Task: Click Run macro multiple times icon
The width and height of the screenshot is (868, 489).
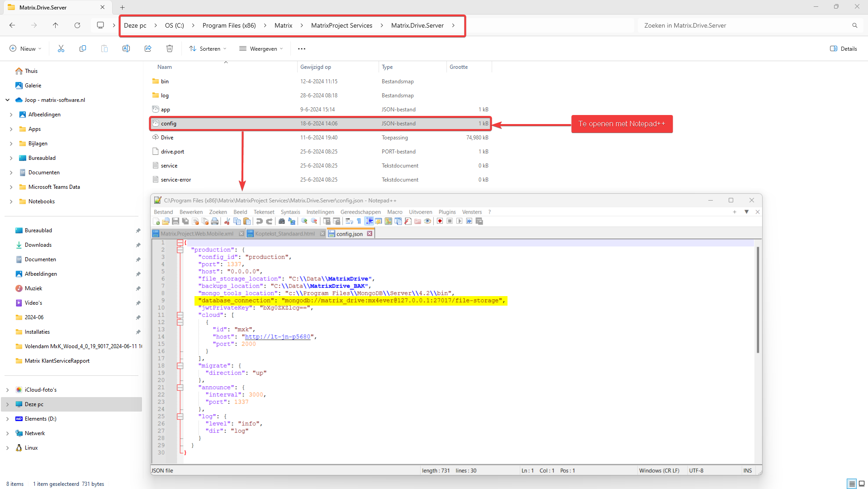Action: click(469, 221)
